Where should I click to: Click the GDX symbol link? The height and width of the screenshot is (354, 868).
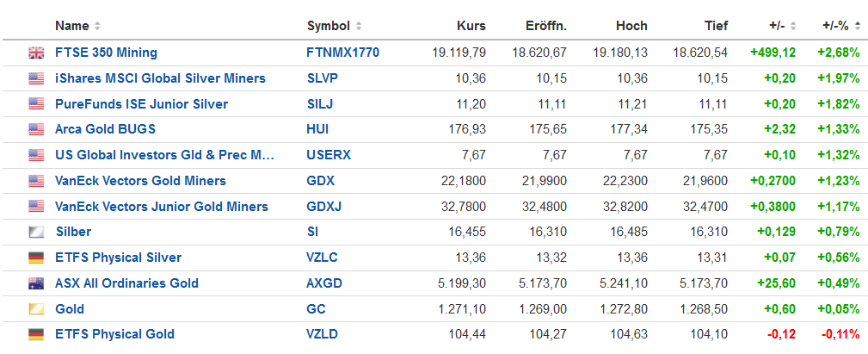320,181
